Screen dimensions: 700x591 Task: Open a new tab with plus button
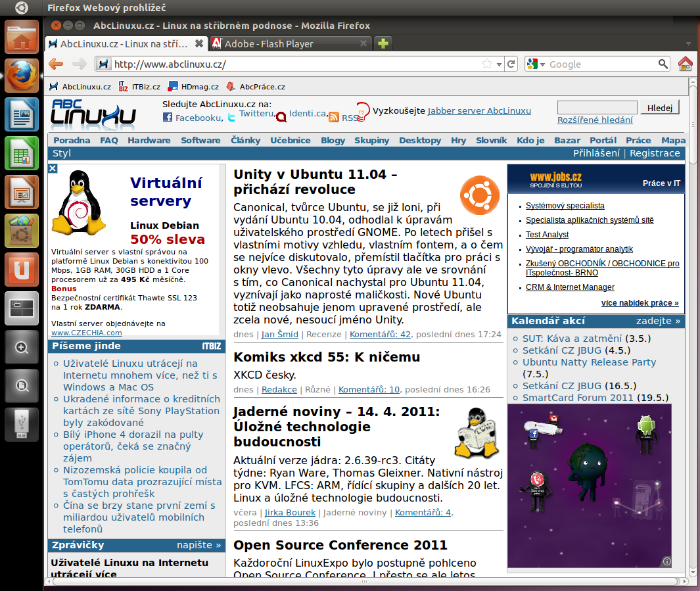click(383, 43)
